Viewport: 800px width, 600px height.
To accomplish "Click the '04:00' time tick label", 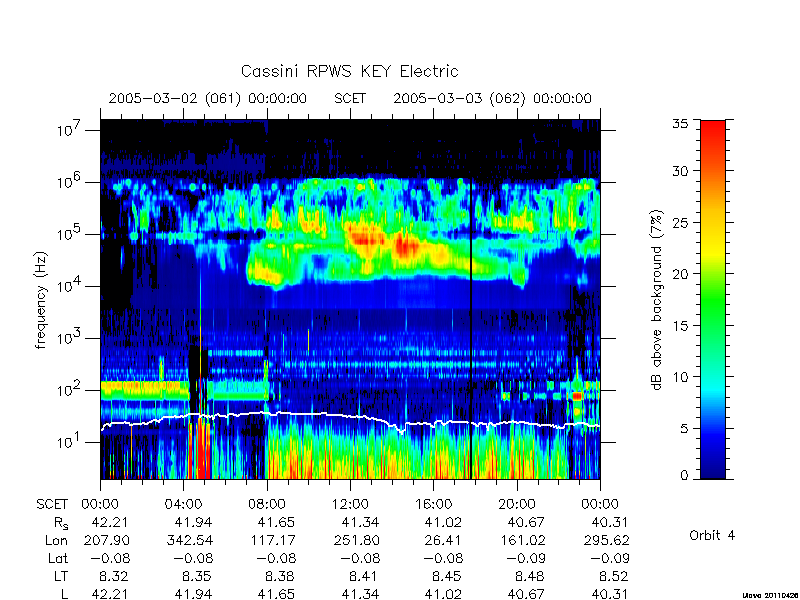I will 184,505.
